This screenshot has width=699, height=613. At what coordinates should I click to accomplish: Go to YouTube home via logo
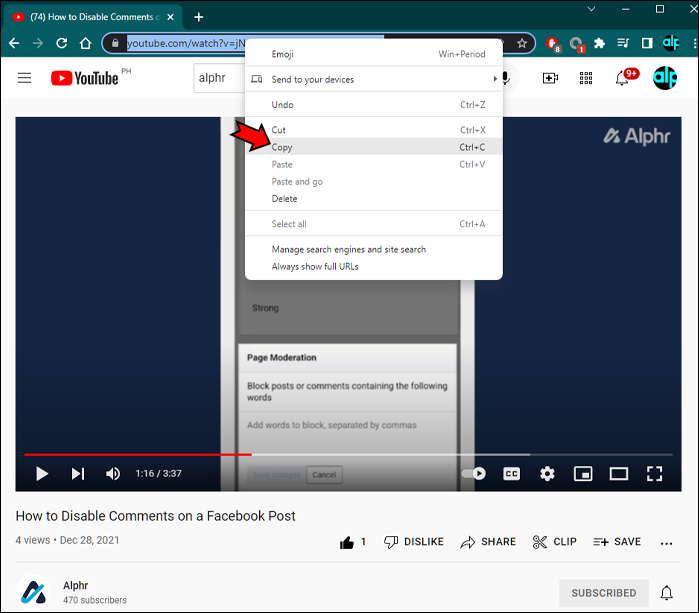click(x=85, y=78)
